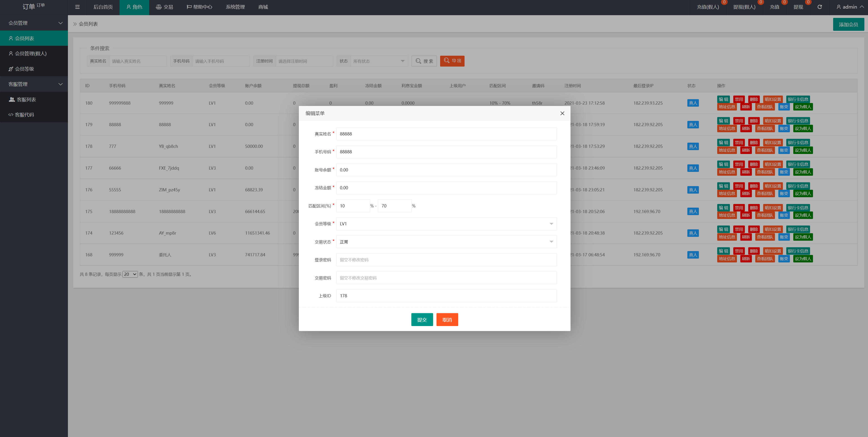Focus the 真实姓名 field in dialog
Image resolution: width=868 pixels, height=437 pixels.
(446, 134)
